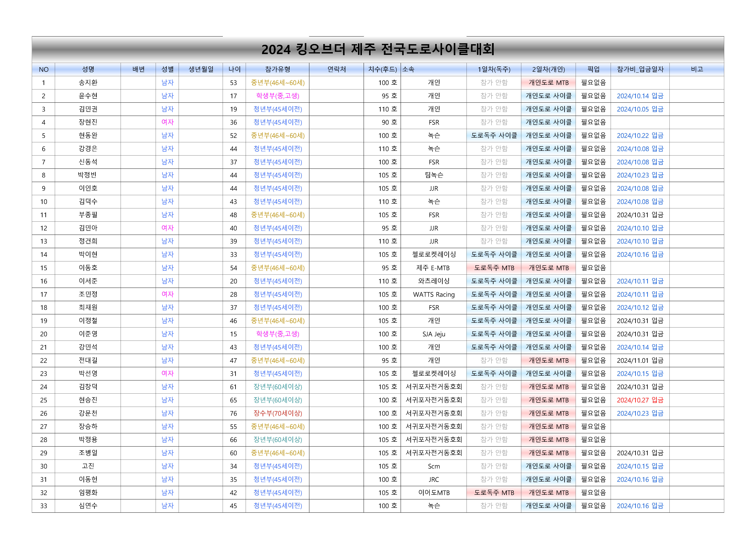This screenshot has height=536, width=756.
Task: Select the 1일차(독주) column header
Action: point(494,69)
